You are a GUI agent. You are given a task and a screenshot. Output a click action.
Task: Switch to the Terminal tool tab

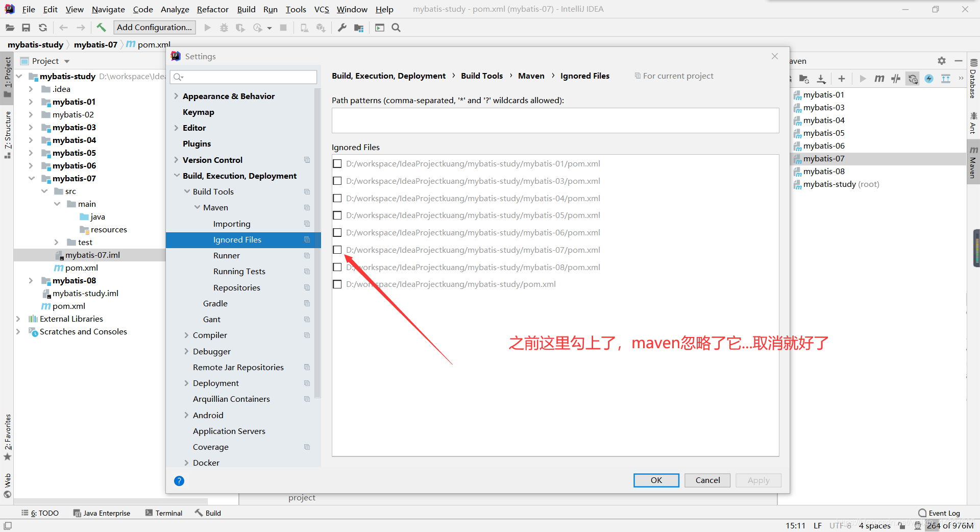[164, 513]
